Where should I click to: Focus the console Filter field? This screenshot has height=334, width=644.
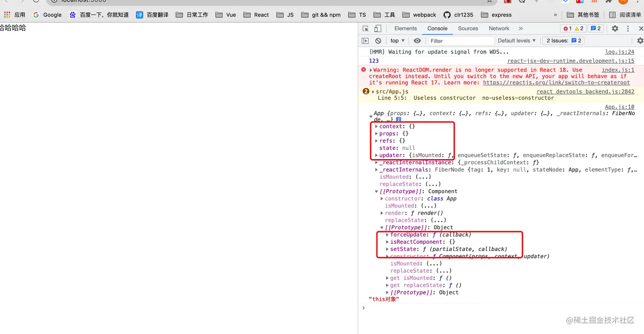pyautogui.click(x=461, y=41)
